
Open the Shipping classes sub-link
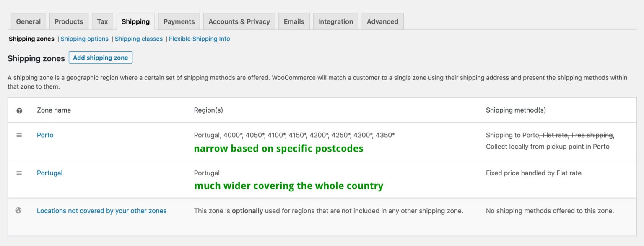click(x=139, y=39)
